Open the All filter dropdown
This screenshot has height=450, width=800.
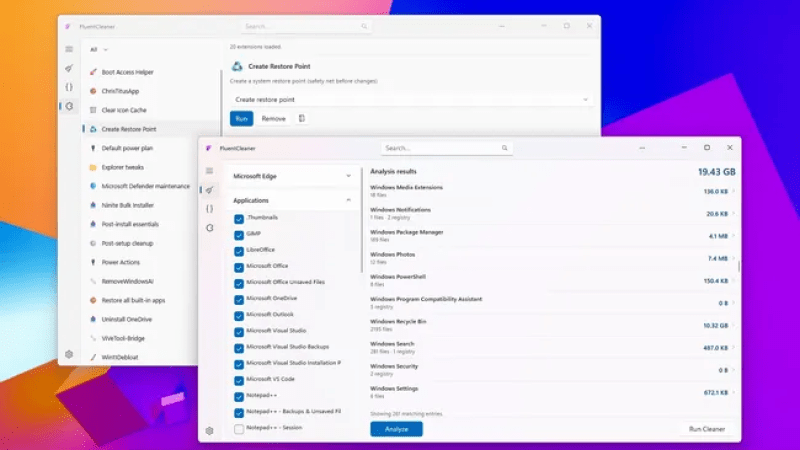99,49
